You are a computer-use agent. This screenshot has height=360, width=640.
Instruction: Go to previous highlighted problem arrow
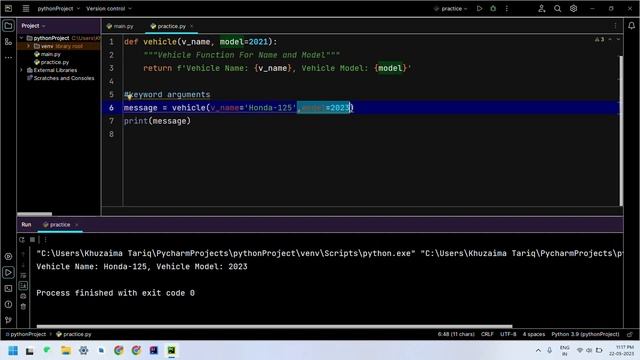[x=610, y=39]
